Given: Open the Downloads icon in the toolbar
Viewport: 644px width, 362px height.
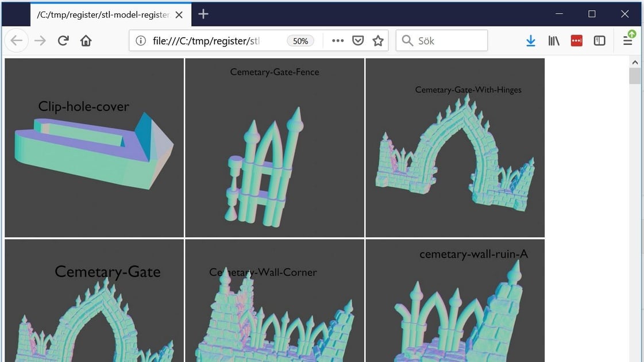Looking at the screenshot, I should coord(530,40).
